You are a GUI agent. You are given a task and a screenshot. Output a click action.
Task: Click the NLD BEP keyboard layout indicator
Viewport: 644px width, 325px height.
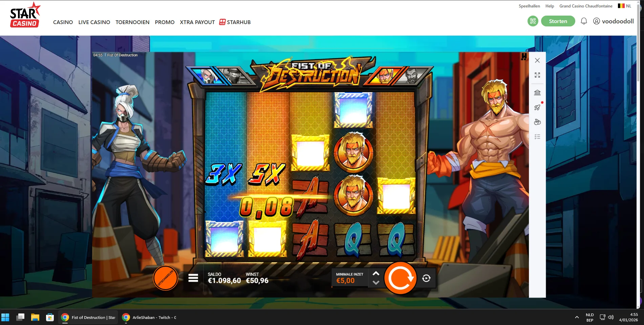590,317
